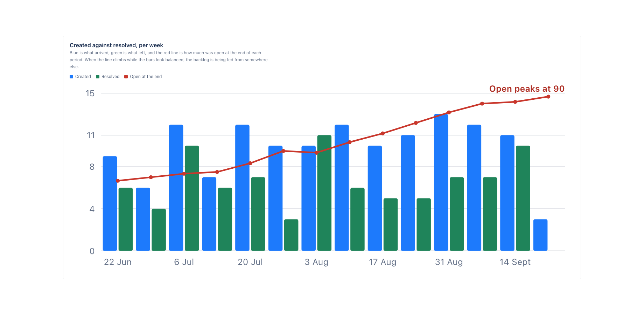The height and width of the screenshot is (315, 644).
Task: Click the green Resolved legend swatch
Action: pyautogui.click(x=98, y=77)
